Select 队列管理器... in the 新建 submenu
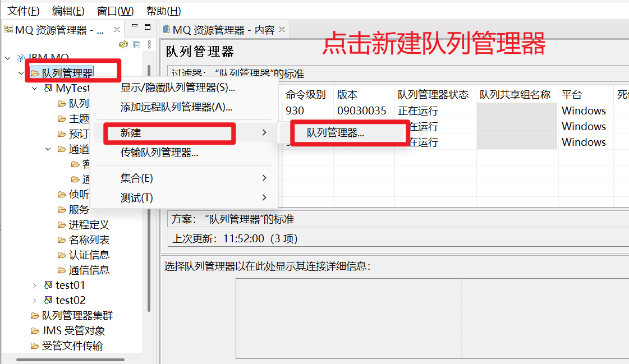Screen dimensions: 629x364 336,133
